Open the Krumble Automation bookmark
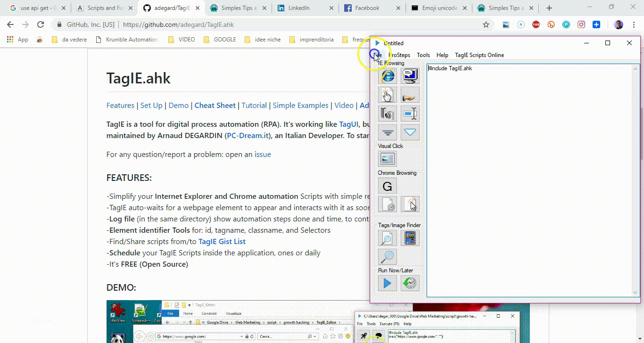 coord(127,40)
